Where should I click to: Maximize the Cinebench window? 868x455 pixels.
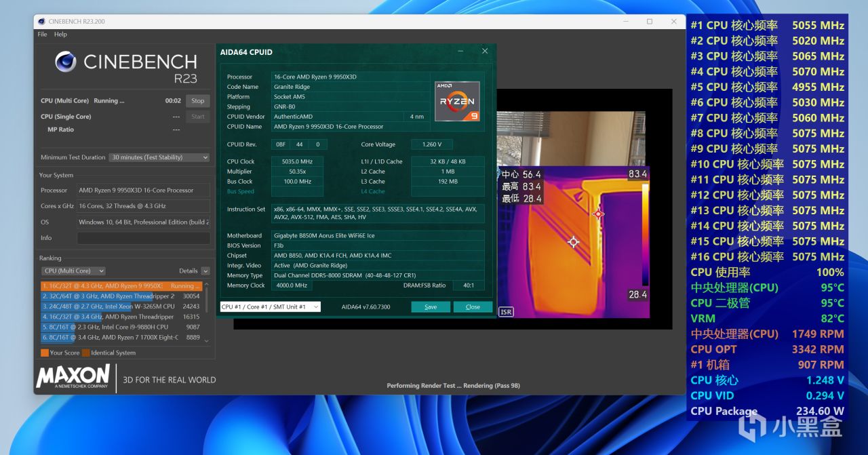pos(649,22)
